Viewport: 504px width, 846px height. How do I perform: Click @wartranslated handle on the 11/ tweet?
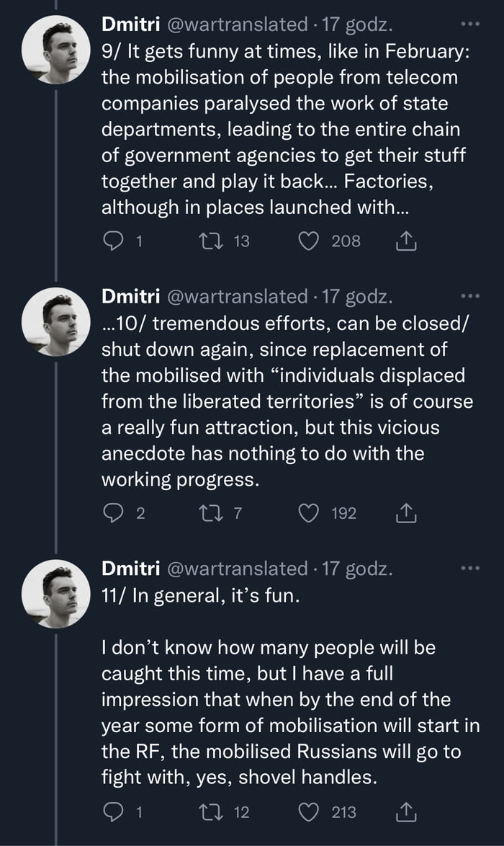[x=237, y=569]
